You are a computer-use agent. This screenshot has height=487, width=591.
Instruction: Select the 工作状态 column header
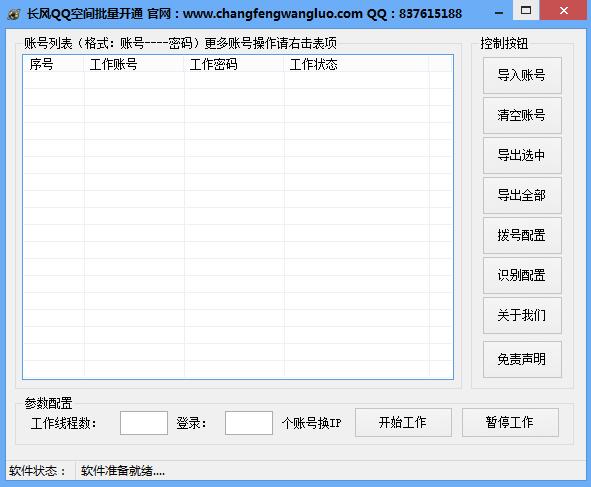point(356,64)
